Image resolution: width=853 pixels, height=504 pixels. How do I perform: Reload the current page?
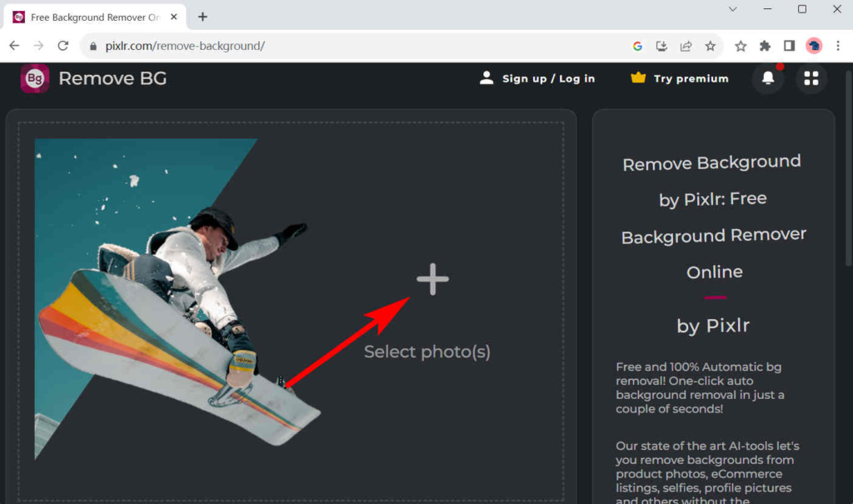(62, 46)
